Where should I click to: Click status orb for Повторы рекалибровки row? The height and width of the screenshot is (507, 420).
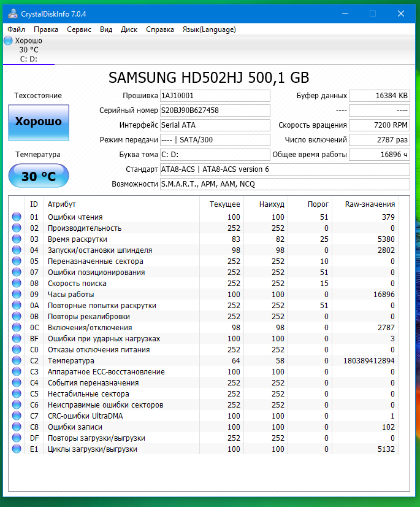click(17, 316)
